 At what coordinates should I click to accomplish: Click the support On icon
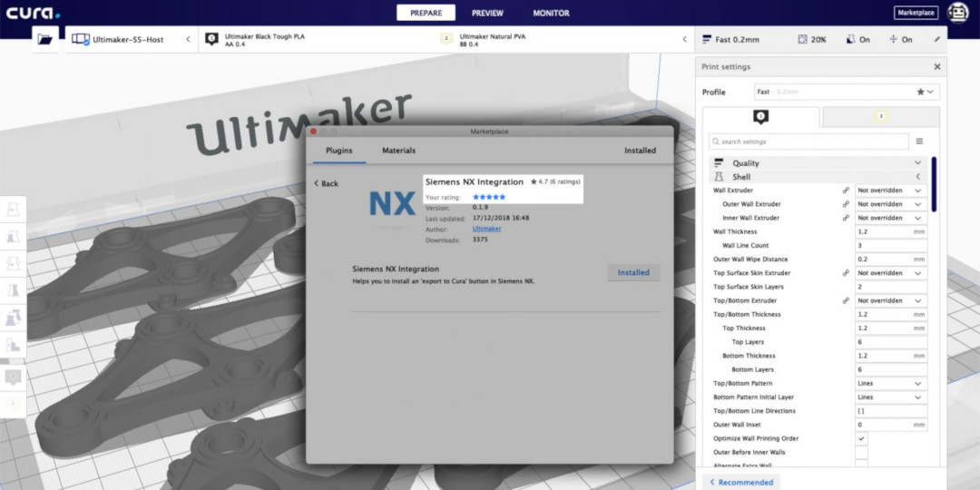click(x=850, y=39)
